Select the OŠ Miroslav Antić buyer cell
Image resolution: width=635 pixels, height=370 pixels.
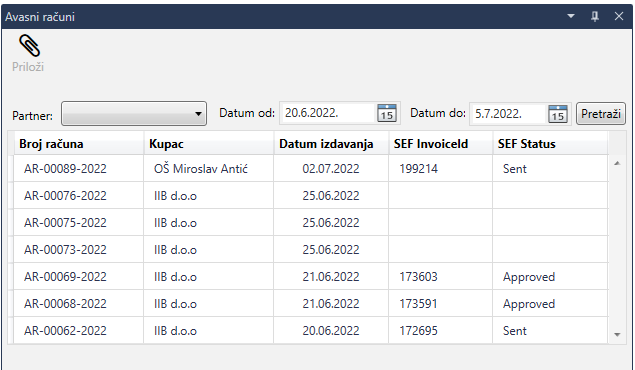click(x=209, y=168)
